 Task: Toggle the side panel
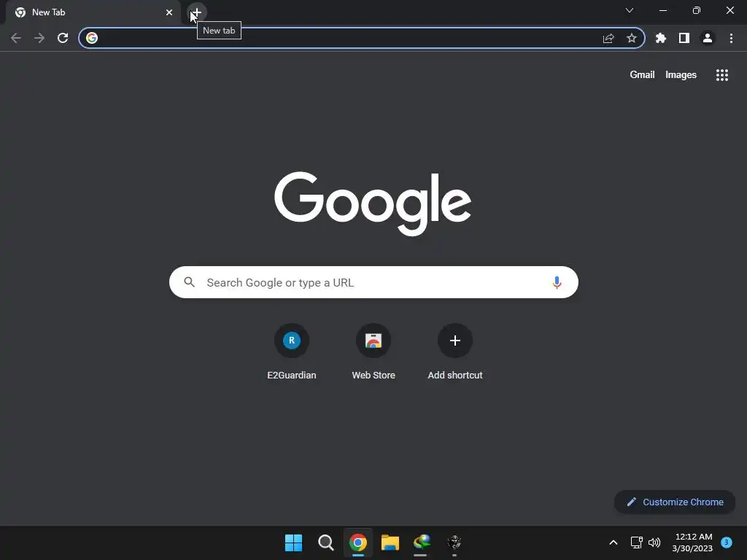click(x=684, y=38)
